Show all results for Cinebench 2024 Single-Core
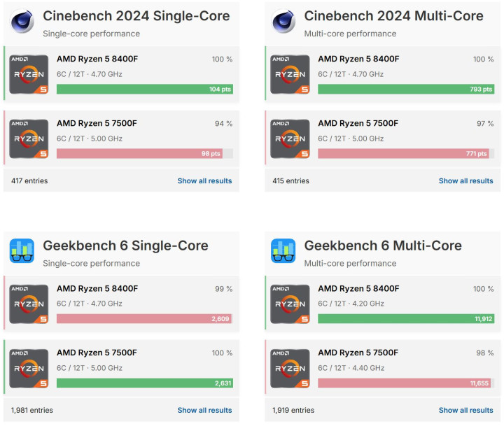The image size is (504, 426). pos(204,181)
